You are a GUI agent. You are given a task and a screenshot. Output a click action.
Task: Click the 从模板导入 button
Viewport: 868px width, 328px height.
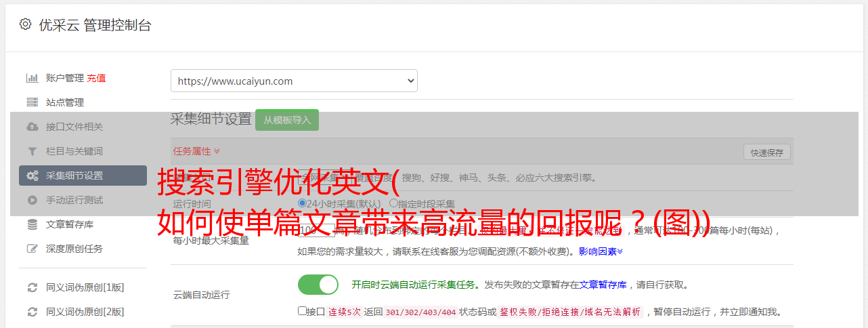pyautogui.click(x=287, y=120)
